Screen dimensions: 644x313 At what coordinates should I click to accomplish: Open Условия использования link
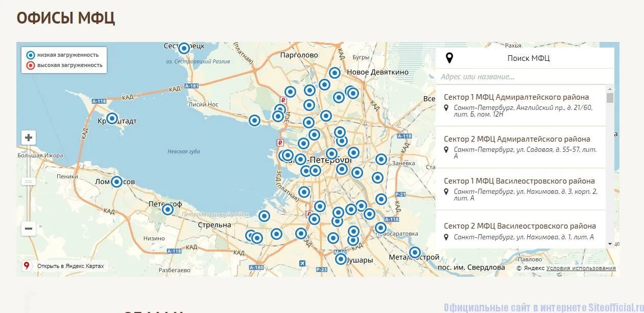coord(581,268)
